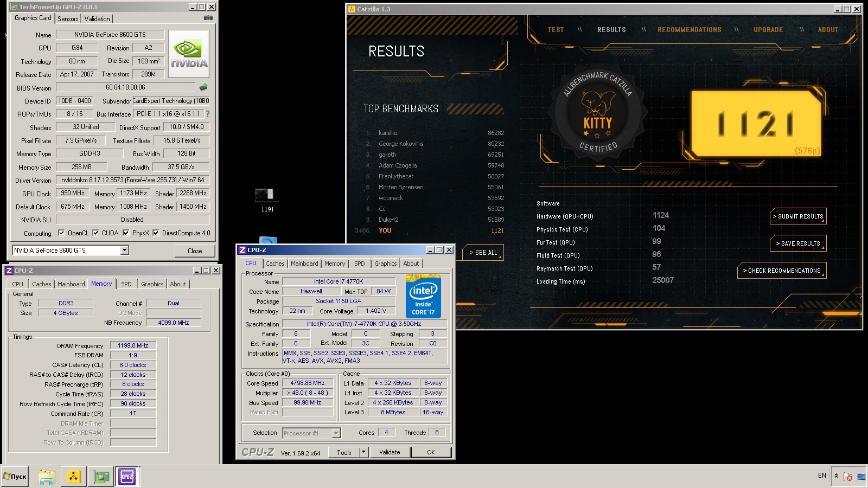
Task: Open Windows Explorer from the taskbar
Action: click(x=47, y=477)
